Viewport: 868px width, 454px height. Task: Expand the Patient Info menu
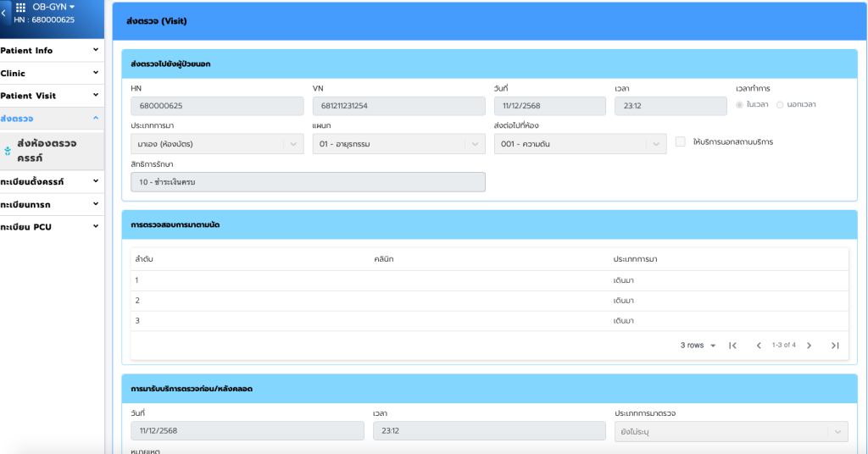51,51
